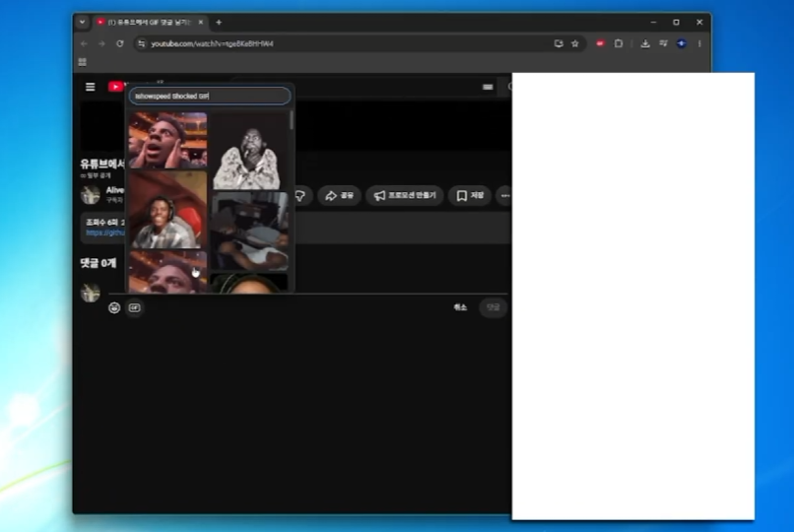Pick the dark room GIF of person lying down
This screenshot has height=532, width=794.
click(248, 232)
